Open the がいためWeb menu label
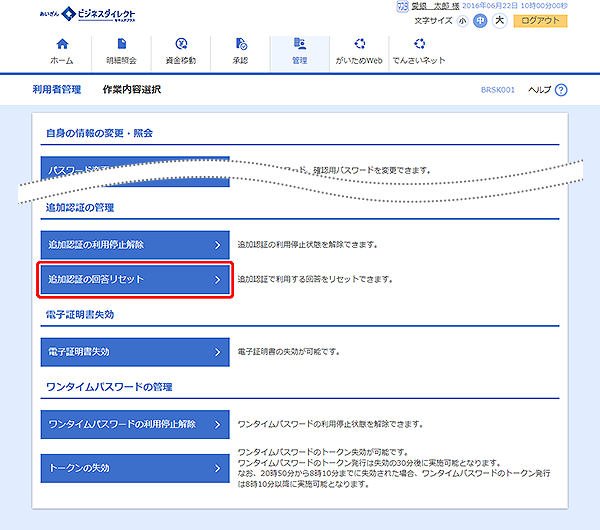The width and height of the screenshot is (600, 530). (x=359, y=60)
